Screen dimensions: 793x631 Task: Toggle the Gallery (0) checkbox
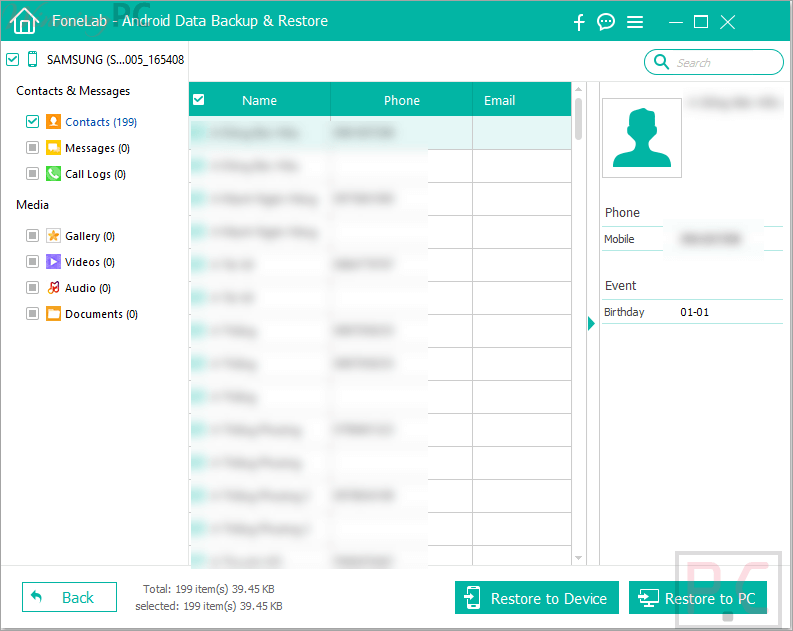tap(32, 236)
